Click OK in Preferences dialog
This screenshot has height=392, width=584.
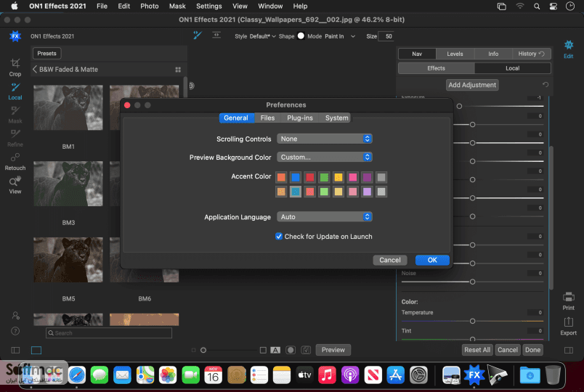pyautogui.click(x=432, y=260)
